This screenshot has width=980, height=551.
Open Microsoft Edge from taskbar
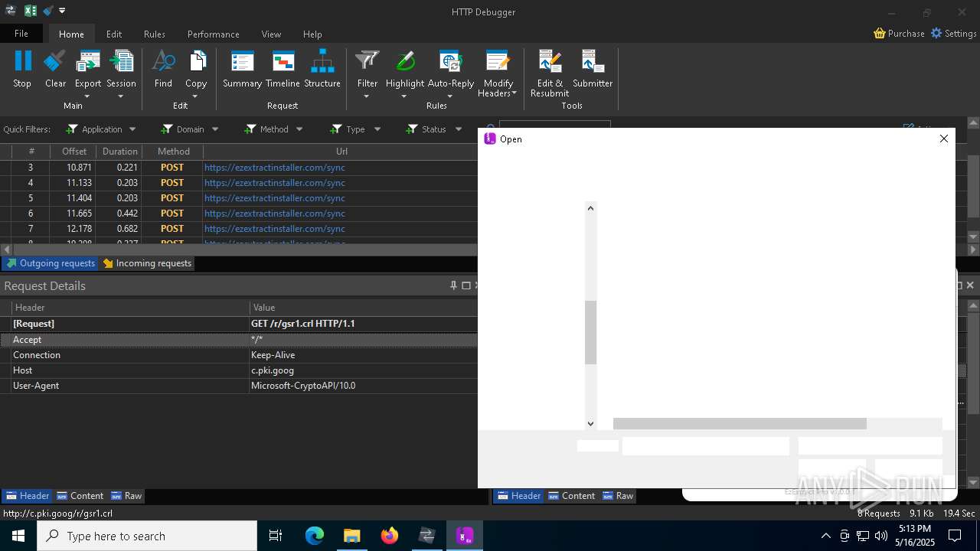[315, 536]
